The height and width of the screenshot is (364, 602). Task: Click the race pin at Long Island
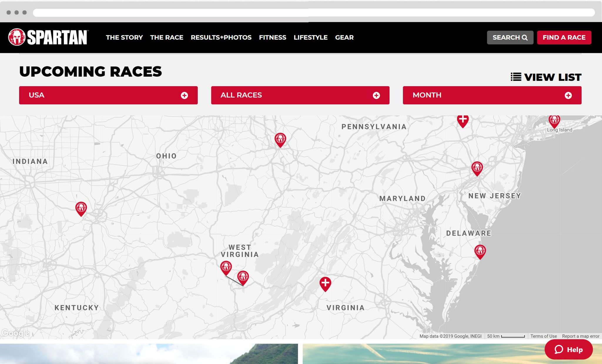[x=554, y=120]
